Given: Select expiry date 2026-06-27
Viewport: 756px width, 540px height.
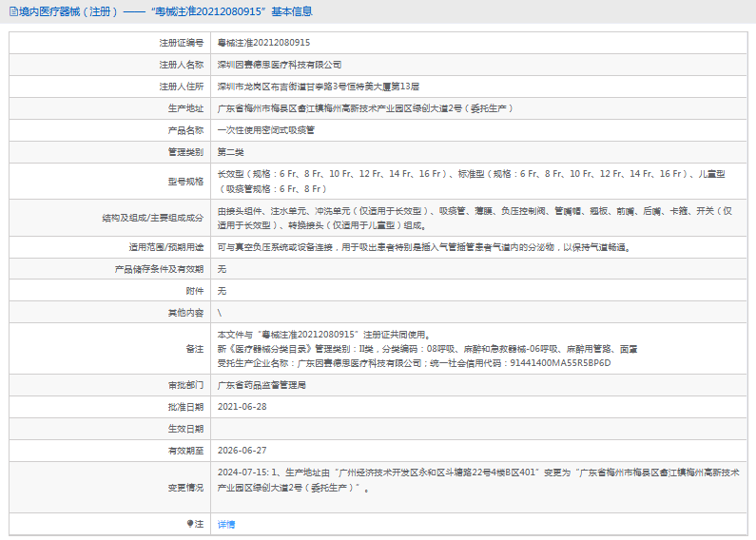Looking at the screenshot, I should 242,451.
